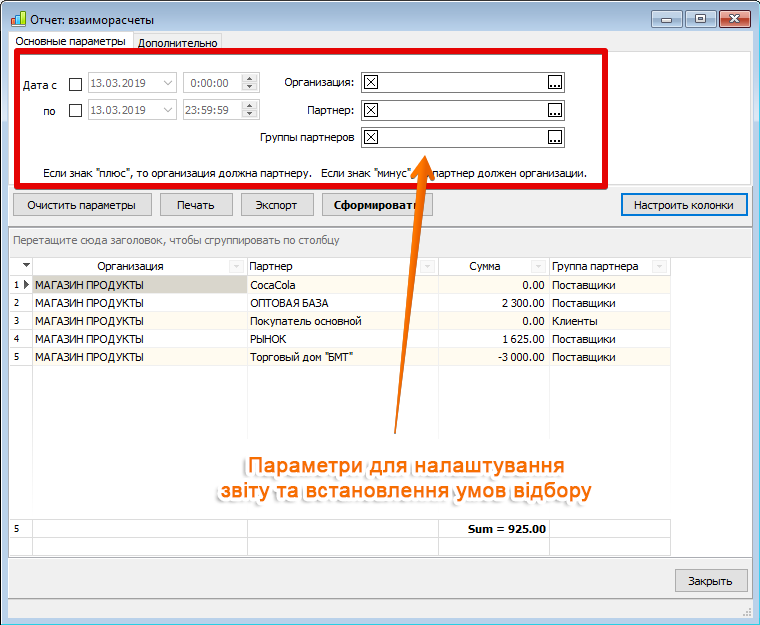Click the Клиенты group cell
The image size is (760, 625).
610,321
